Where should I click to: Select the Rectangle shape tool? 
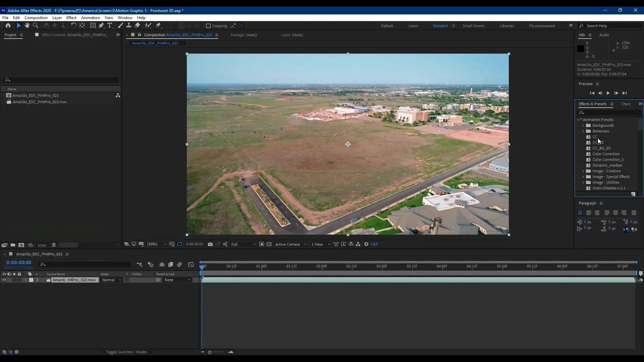[93, 25]
